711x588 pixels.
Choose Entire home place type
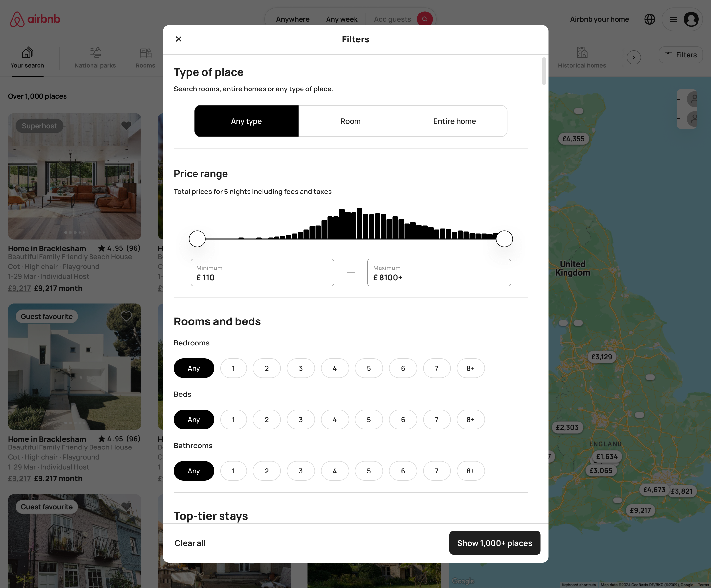(x=454, y=121)
